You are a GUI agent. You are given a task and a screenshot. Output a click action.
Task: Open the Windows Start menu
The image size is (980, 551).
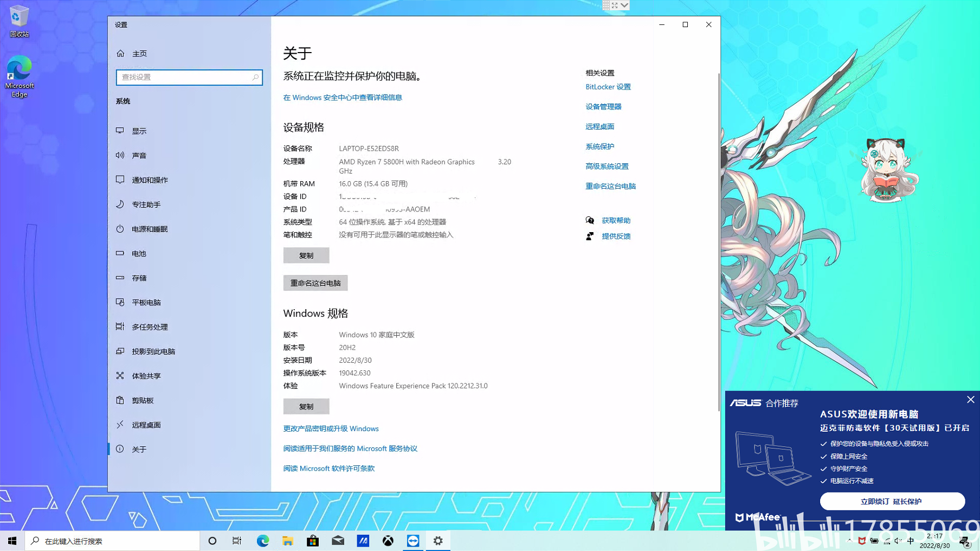[12, 541]
